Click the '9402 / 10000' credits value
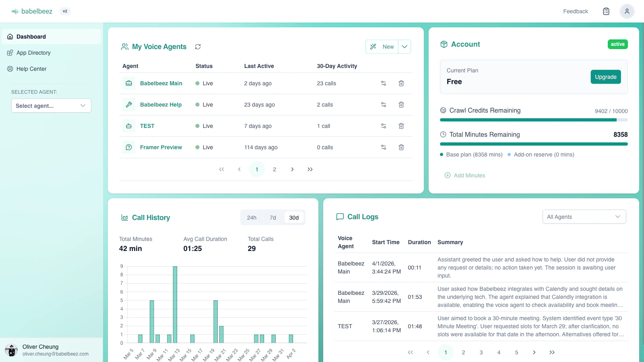Screen dimensions: 644x362 click(611, 111)
